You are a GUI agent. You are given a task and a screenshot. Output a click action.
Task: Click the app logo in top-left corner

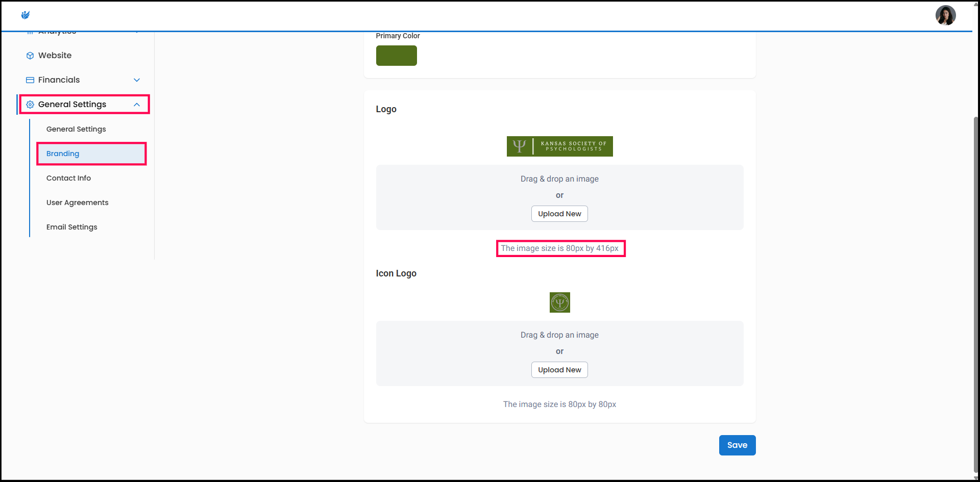26,15
